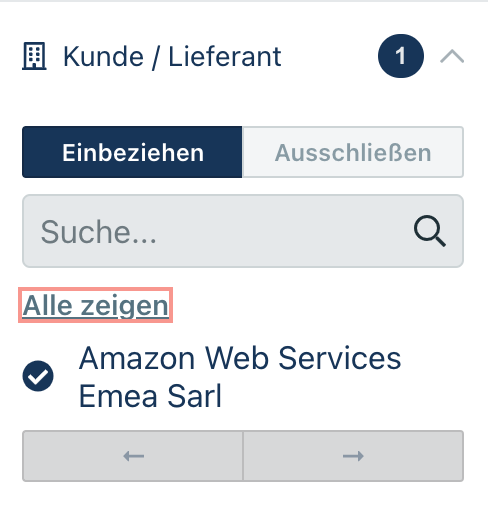Uncheck Amazon Web Services Emea Sarl
This screenshot has height=512, width=488.
(38, 376)
